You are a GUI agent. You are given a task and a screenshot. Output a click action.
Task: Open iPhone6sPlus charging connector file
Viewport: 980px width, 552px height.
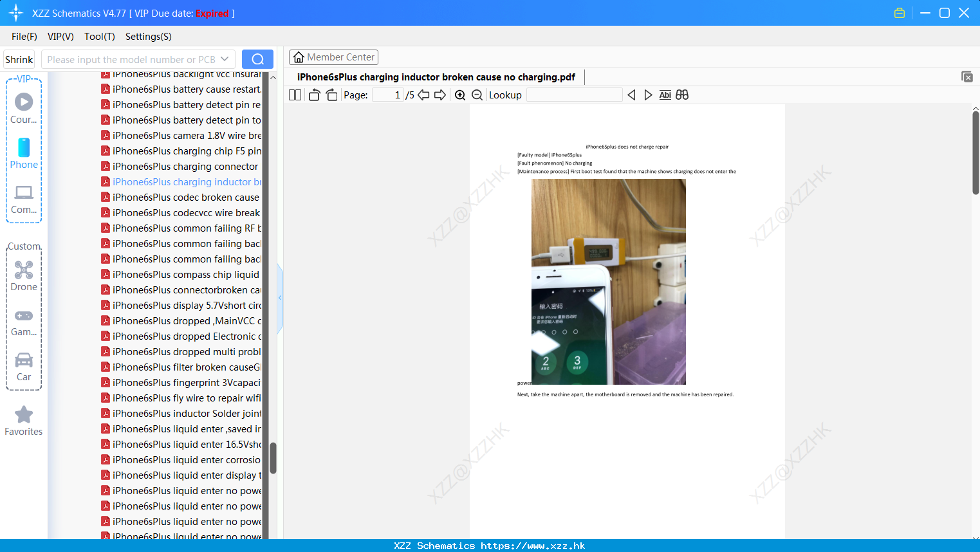(x=180, y=167)
